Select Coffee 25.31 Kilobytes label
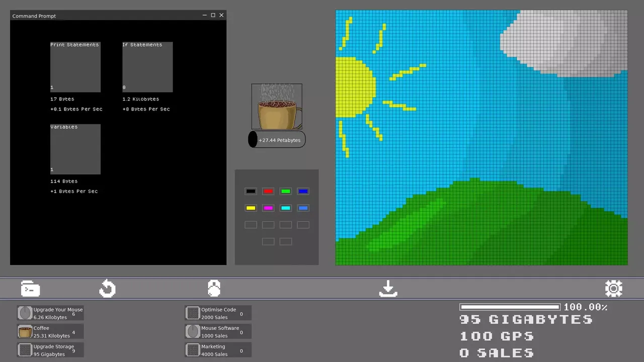The image size is (644, 362). (x=51, y=332)
